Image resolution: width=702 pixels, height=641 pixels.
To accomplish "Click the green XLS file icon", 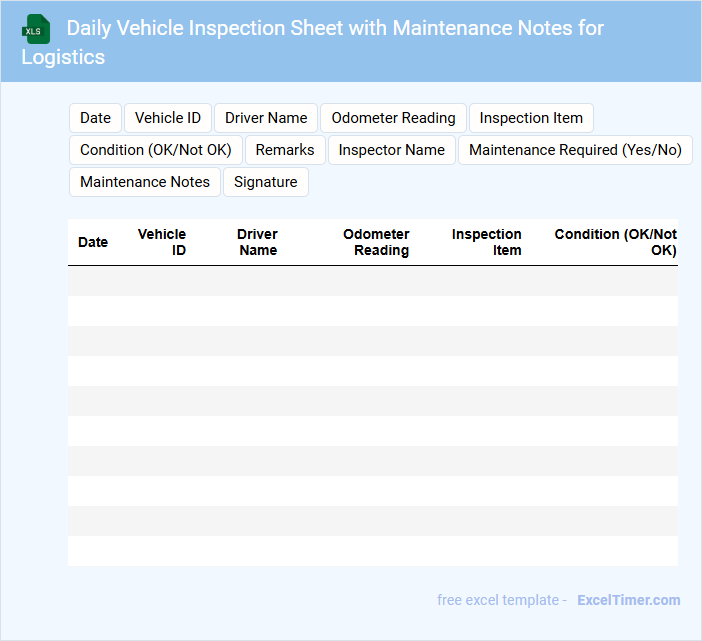I will point(35,29).
